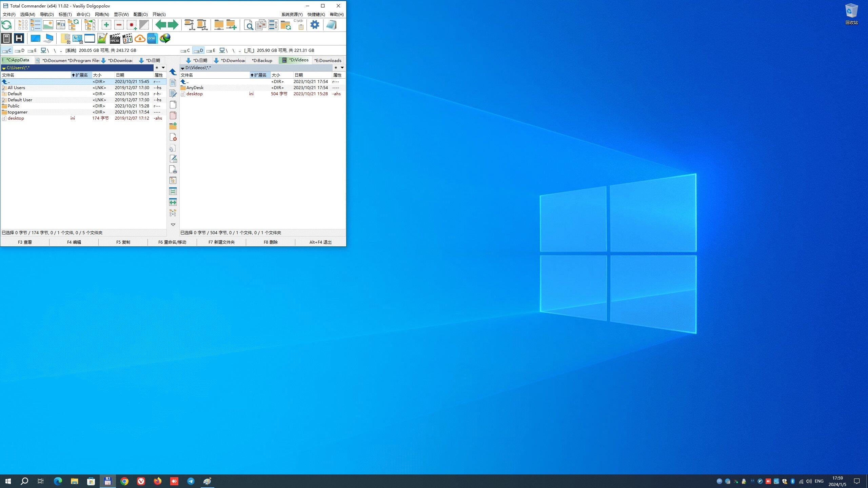This screenshot has width=868, height=488.
Task: Switch to the *D:Backup tab
Action: click(262, 61)
